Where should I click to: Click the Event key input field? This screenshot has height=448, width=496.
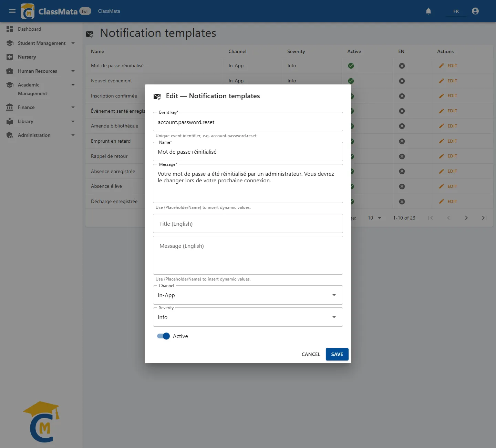point(248,122)
